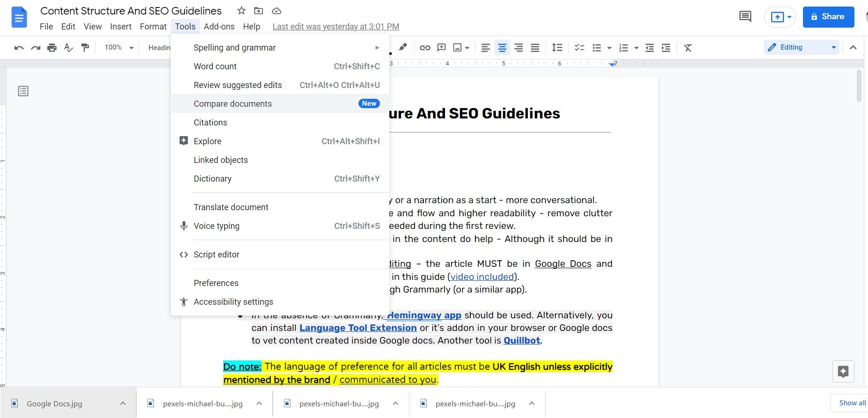Open the zoom 100% dropdown
Image resolution: width=868 pixels, height=418 pixels.
(x=119, y=47)
